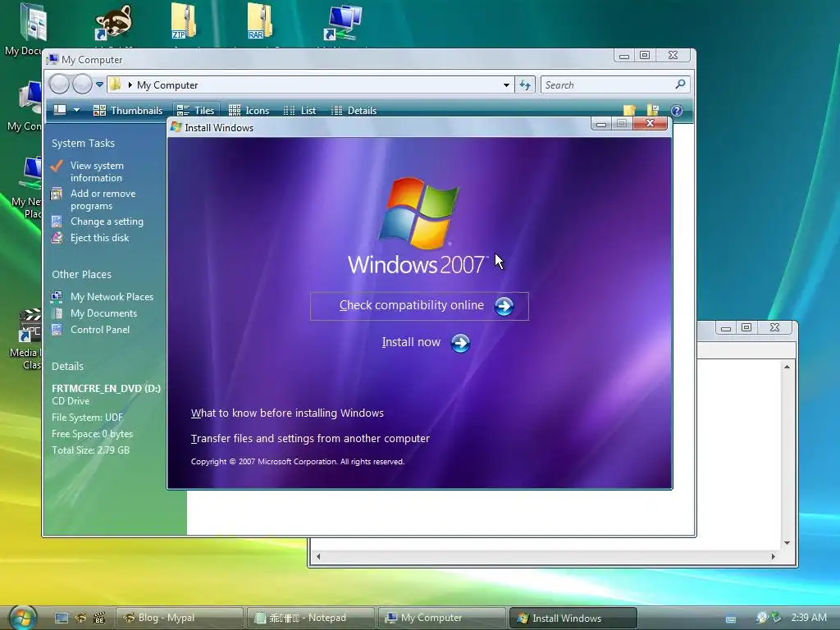Minimize the Install Windows dialog
This screenshot has width=840, height=630.
(601, 124)
